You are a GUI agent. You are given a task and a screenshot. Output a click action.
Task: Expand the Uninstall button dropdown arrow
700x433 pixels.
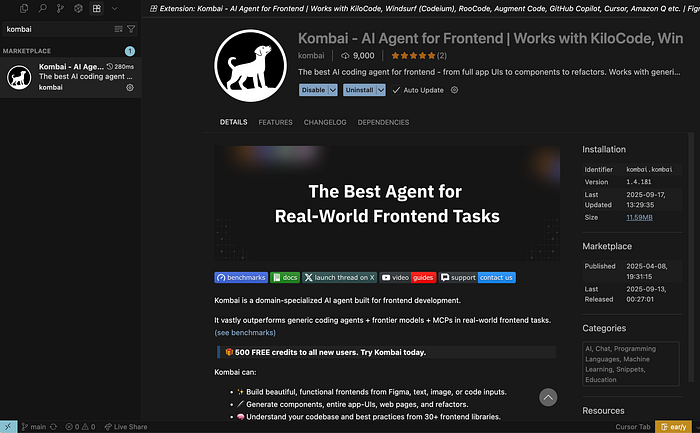pos(381,90)
